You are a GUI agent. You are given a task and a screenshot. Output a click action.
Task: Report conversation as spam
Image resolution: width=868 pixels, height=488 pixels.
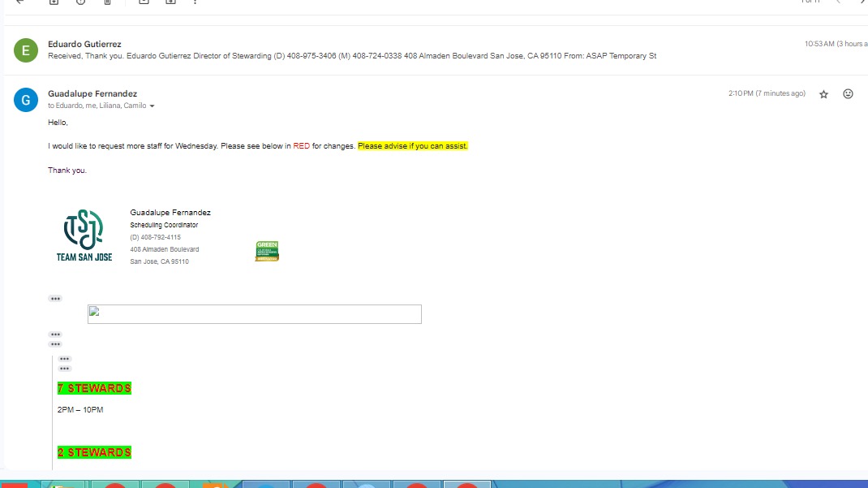click(x=80, y=2)
